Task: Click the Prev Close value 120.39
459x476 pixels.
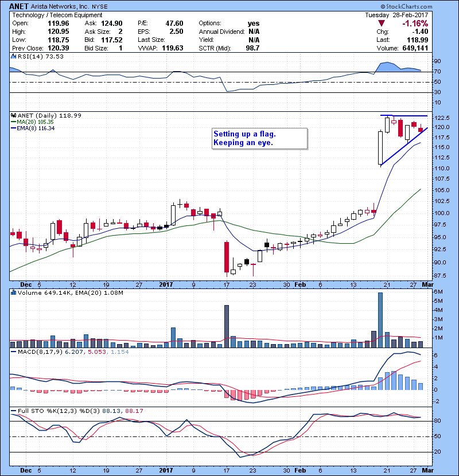Action: [x=59, y=48]
